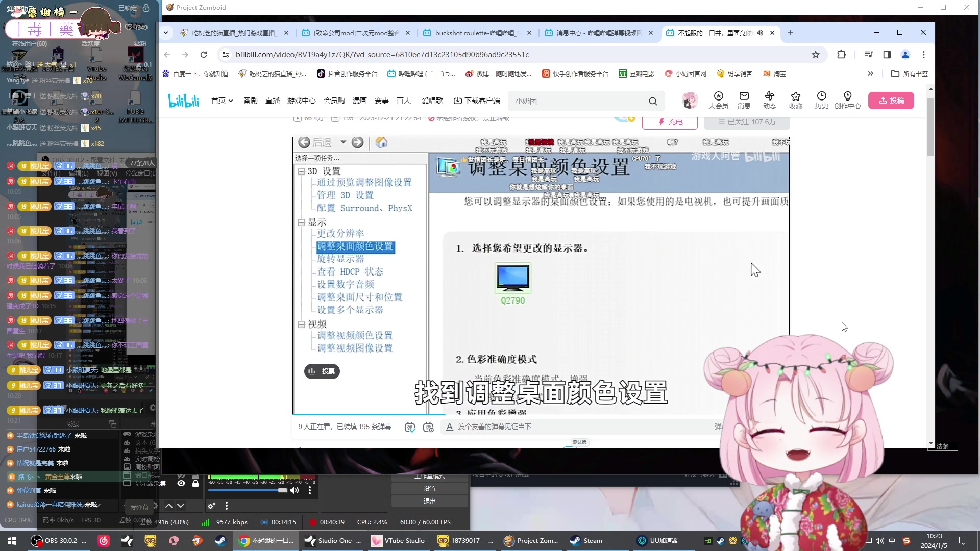Image resolution: width=980 pixels, height=551 pixels.
Task: Move OBS source up with arrow
Action: coord(169,506)
